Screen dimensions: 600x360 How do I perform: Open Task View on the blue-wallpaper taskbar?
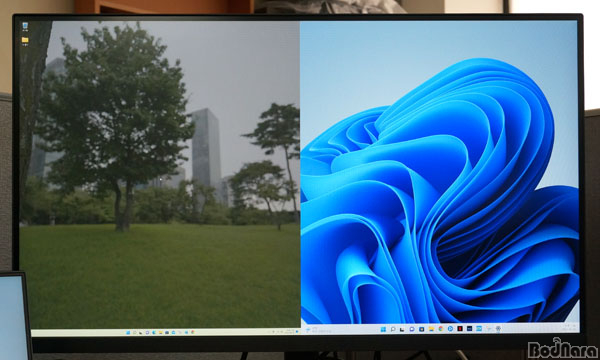tap(402, 329)
